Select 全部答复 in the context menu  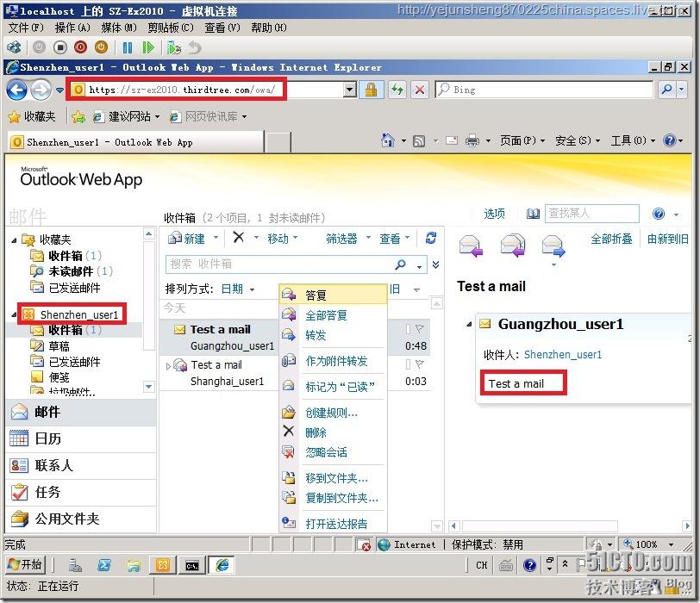pyautogui.click(x=333, y=315)
